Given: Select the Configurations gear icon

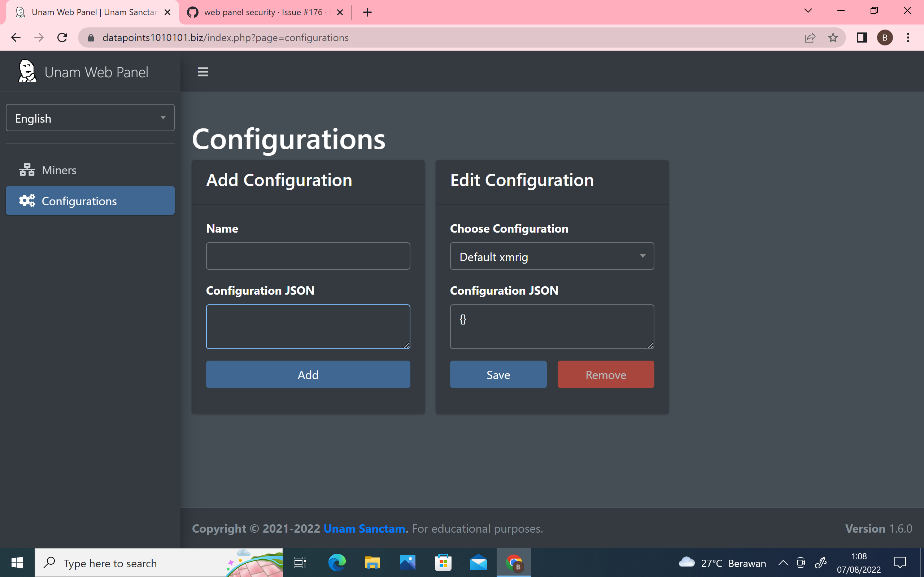Looking at the screenshot, I should (x=27, y=201).
